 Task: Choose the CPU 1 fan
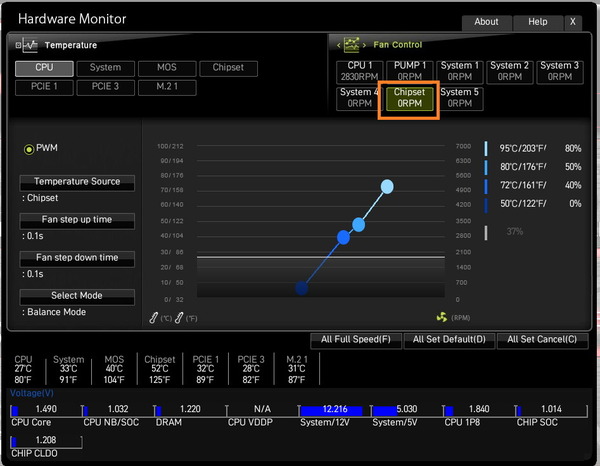360,72
